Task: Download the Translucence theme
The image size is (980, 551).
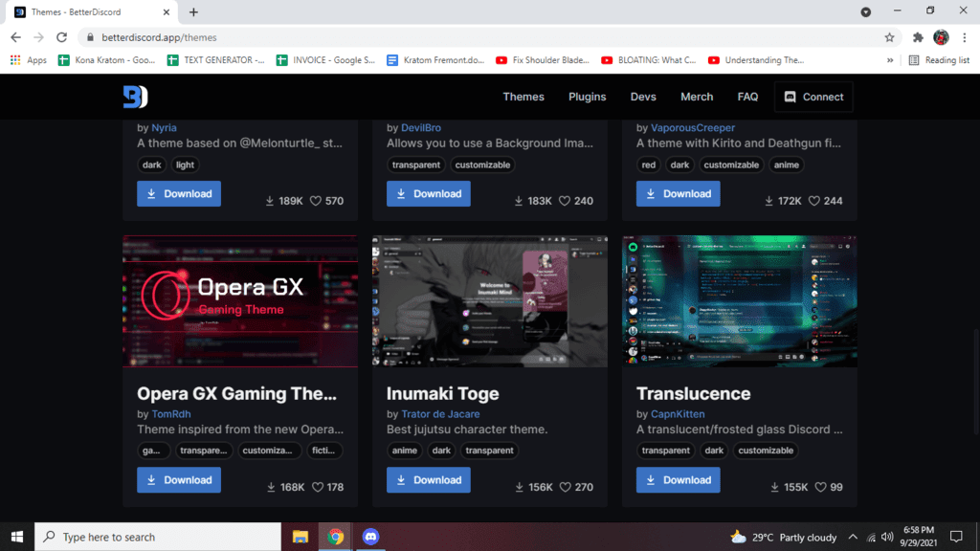Action: click(x=678, y=480)
